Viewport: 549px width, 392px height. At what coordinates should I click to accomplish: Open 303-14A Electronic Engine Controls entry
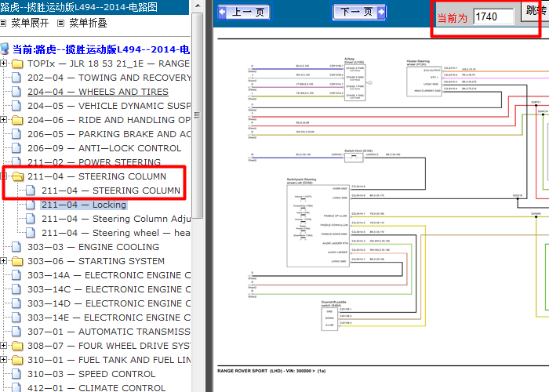(109, 275)
